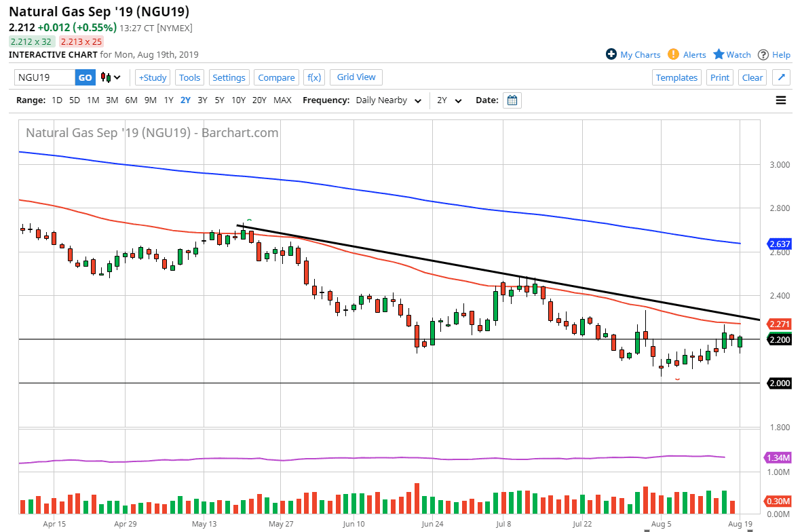This screenshot has height=532, width=802.
Task: Open the hamburger chart menu
Action: click(x=781, y=100)
